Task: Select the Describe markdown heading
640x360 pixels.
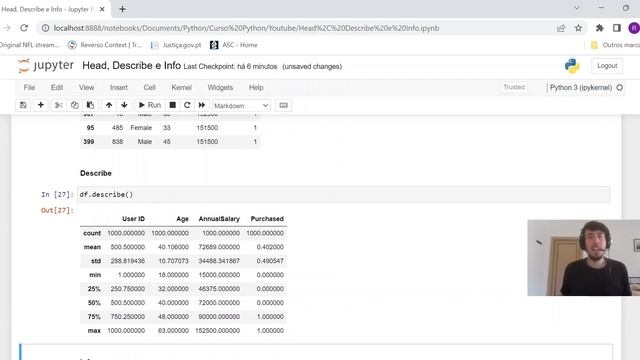Action: 96,173
